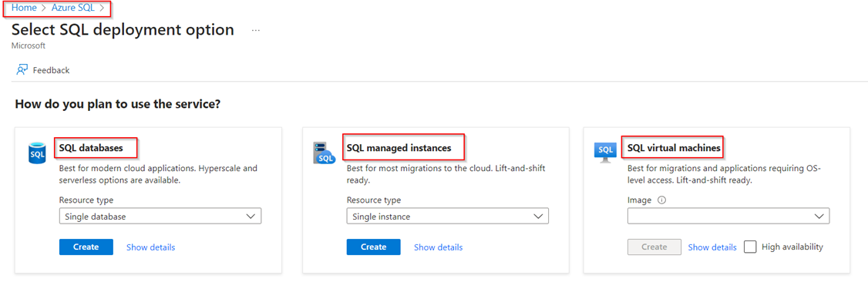The height and width of the screenshot is (289, 868).
Task: Show details for SQL managed instances
Action: click(439, 247)
